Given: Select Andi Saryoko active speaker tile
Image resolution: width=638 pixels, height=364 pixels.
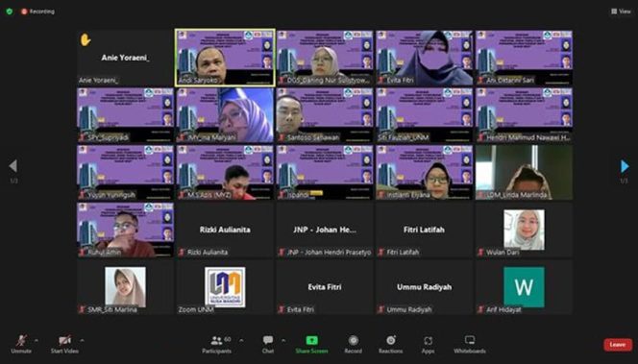Looking at the screenshot, I should click(225, 58).
